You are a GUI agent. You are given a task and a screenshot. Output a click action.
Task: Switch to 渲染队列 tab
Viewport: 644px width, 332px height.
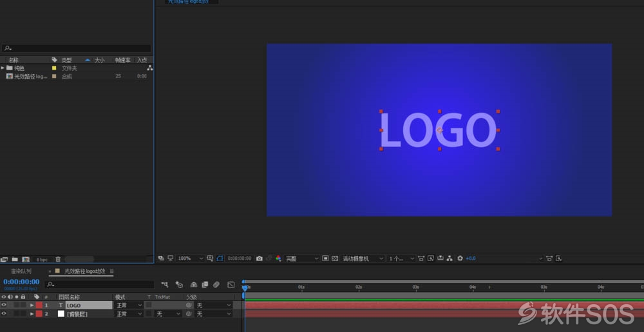click(21, 271)
